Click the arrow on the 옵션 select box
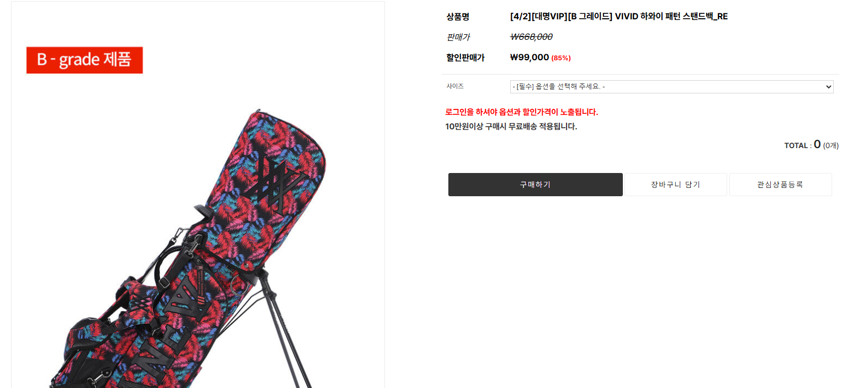Screen dimensions: 868x388 828,87
